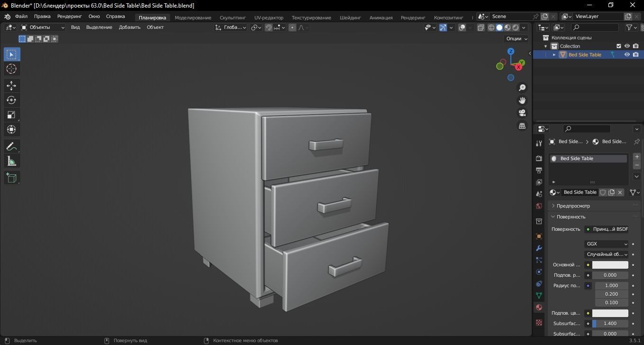This screenshot has height=345, width=644.
Task: Open outliner filter dropdown
Action: tap(632, 27)
